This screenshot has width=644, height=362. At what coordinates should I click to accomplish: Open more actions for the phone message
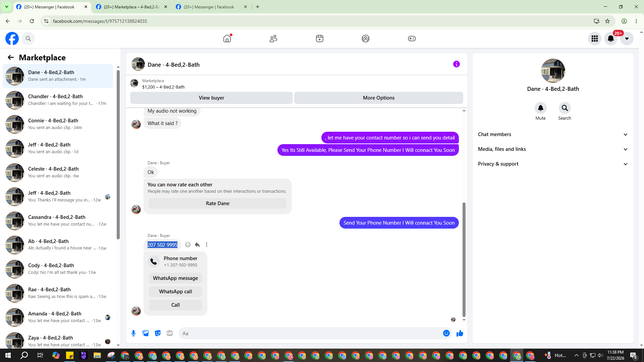click(x=207, y=245)
